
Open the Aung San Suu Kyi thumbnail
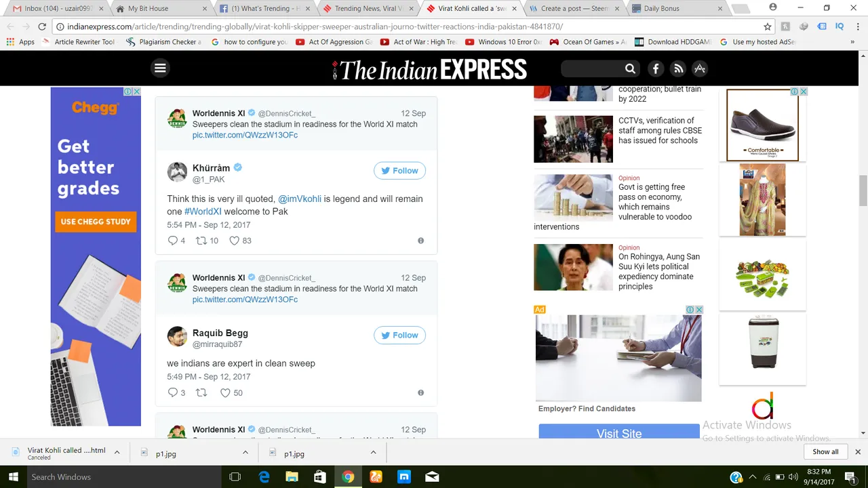click(x=573, y=267)
